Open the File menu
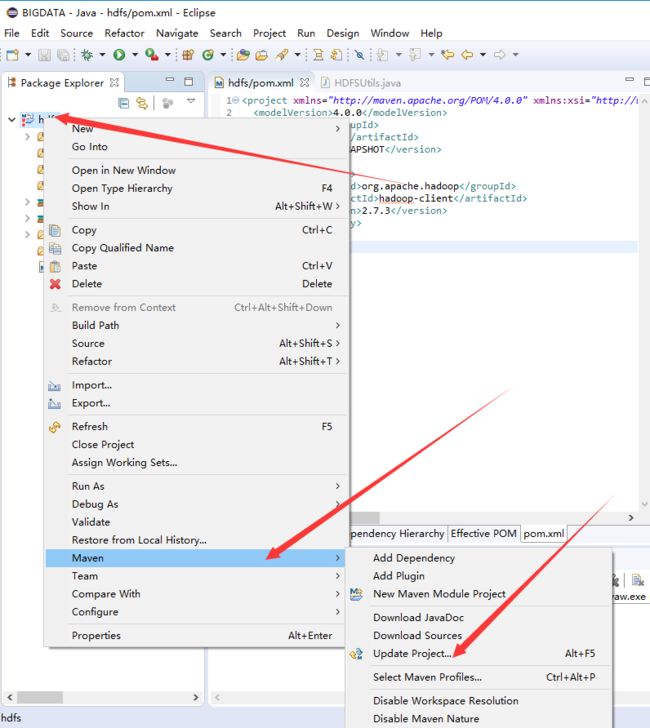 coord(12,33)
